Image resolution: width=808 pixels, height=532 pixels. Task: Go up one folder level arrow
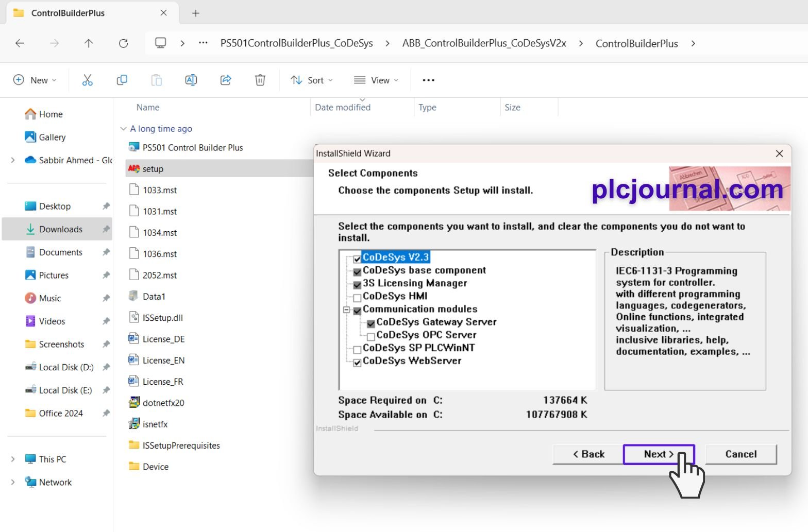(89, 43)
